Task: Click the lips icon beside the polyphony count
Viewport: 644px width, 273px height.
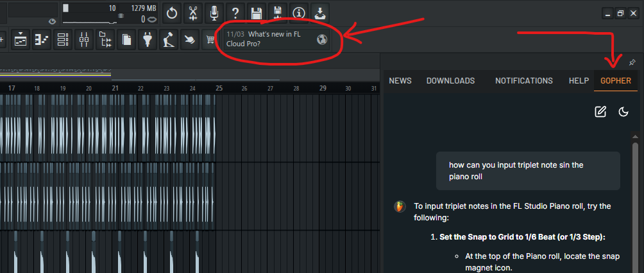Action: click(x=151, y=19)
